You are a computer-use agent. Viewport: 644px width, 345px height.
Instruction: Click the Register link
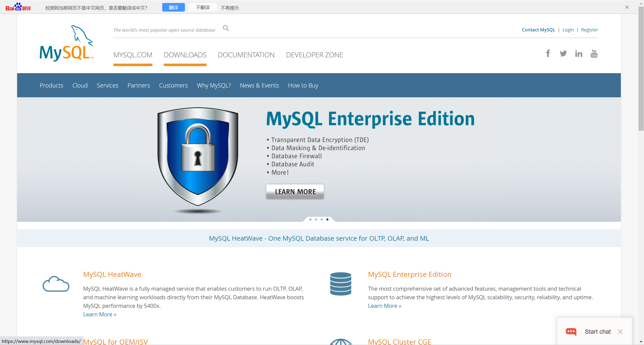pyautogui.click(x=589, y=30)
